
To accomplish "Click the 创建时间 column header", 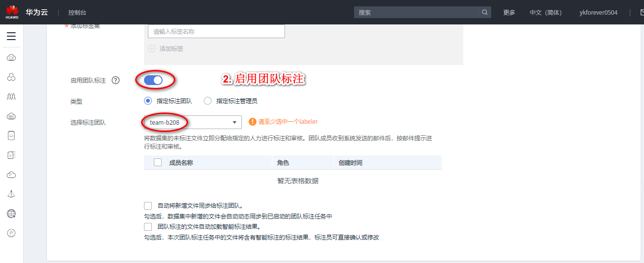I will pyautogui.click(x=351, y=162).
